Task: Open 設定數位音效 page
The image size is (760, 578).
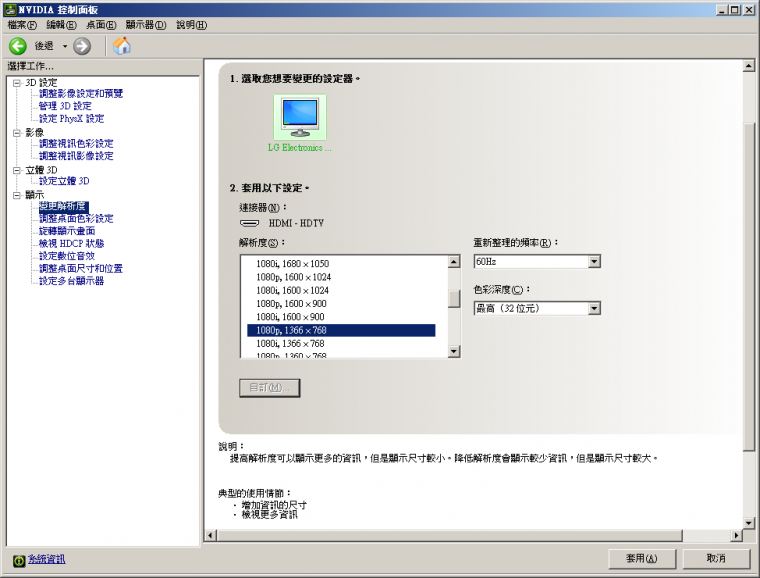Action: tap(67, 256)
